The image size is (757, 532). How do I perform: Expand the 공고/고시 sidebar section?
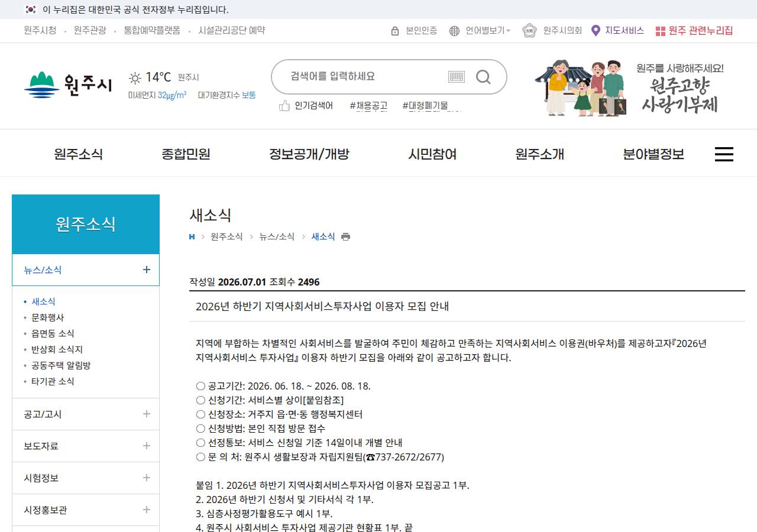(x=147, y=414)
